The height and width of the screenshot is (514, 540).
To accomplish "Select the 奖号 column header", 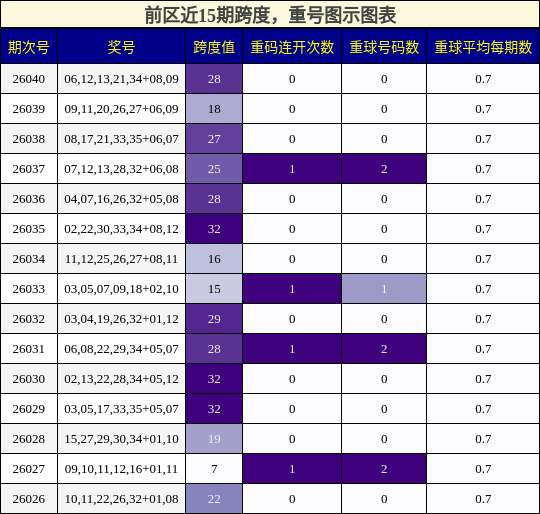I will 122,47.
